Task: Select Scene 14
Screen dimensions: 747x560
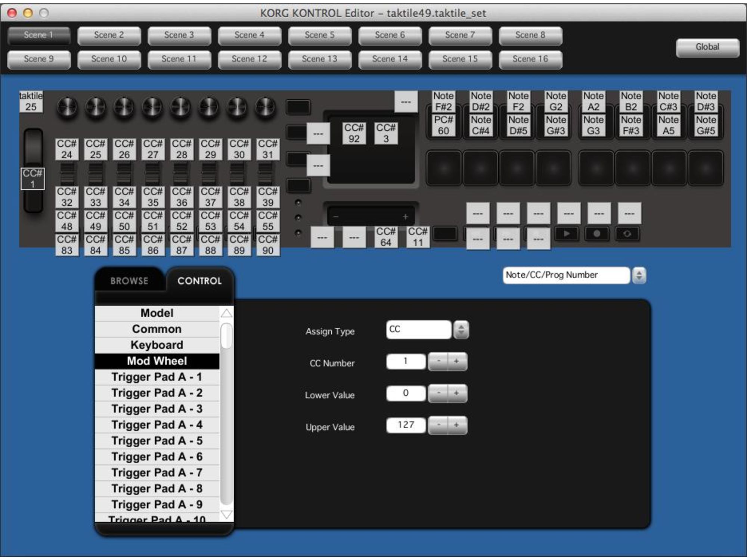Action: tap(390, 59)
